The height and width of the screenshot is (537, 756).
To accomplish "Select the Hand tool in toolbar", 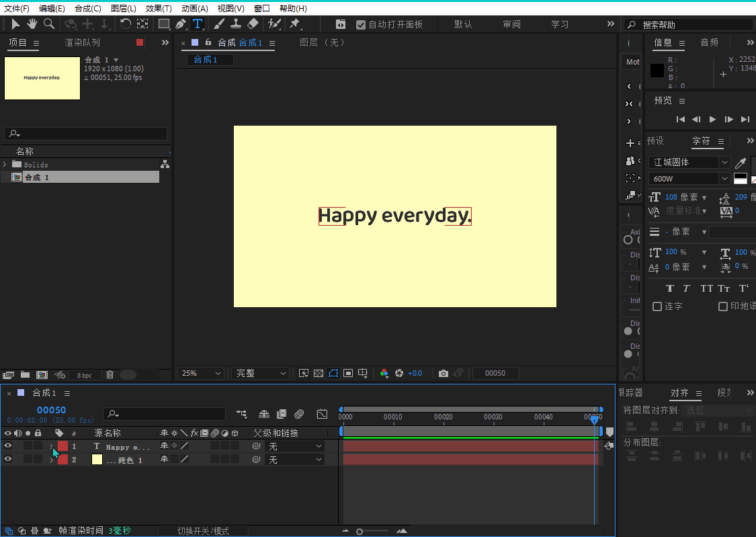I will pyautogui.click(x=32, y=24).
